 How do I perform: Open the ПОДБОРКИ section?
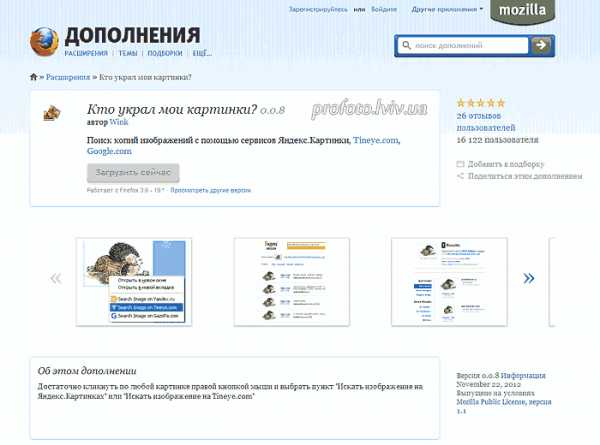165,53
